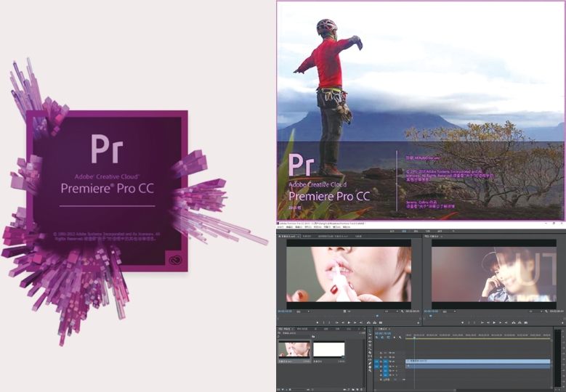Step back one frame in Source monitor
This screenshot has width=566, height=392.
pyautogui.click(x=343, y=323)
